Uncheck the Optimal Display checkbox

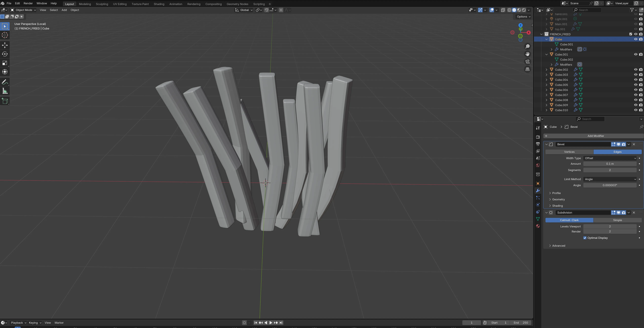point(585,238)
